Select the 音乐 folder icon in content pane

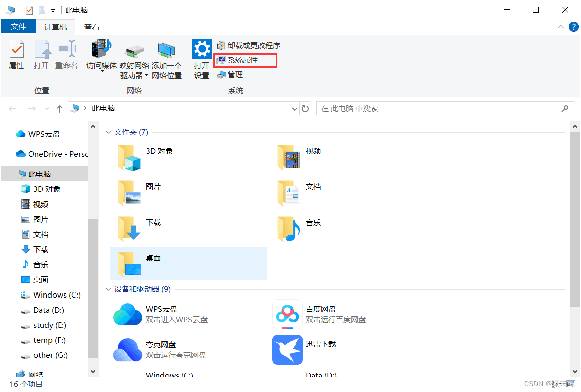click(289, 229)
